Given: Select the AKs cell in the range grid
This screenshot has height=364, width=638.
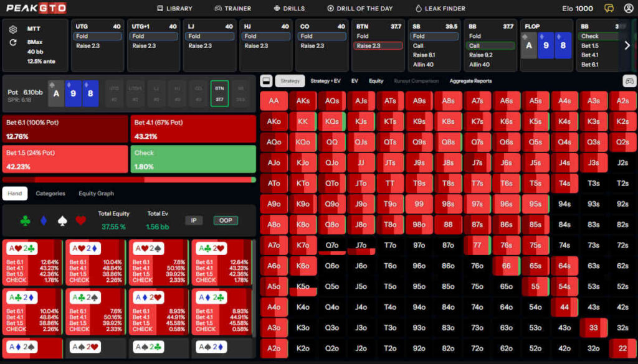Looking at the screenshot, I should (x=303, y=101).
